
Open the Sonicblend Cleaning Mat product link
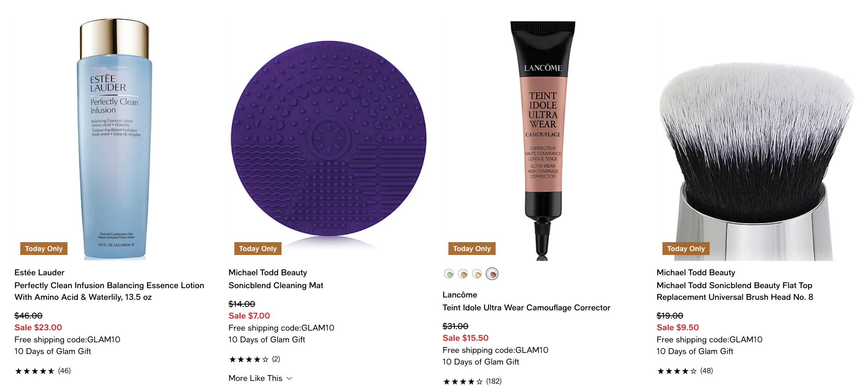tap(276, 285)
